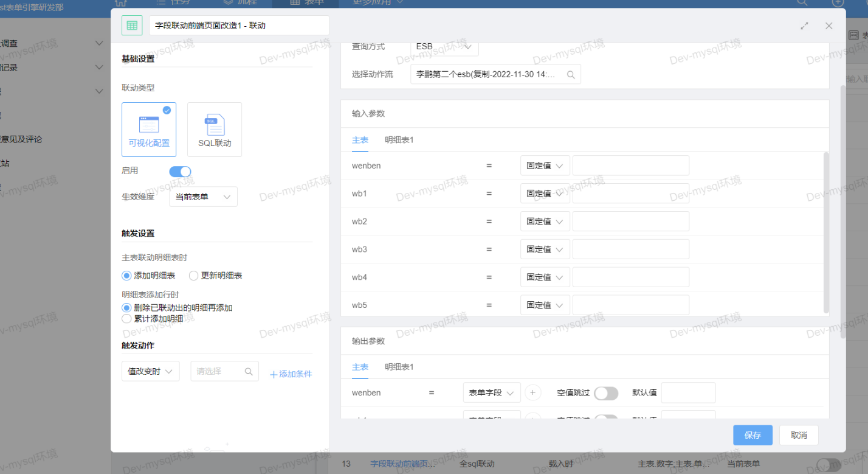Switch to 主表 tab in 输入参数

pyautogui.click(x=360, y=140)
